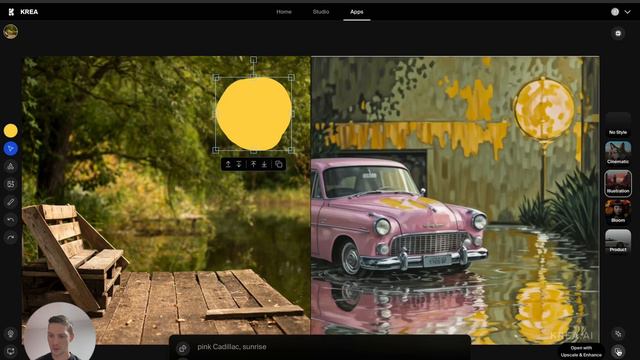Choose the Product style preset
The image size is (640, 360).
618,241
